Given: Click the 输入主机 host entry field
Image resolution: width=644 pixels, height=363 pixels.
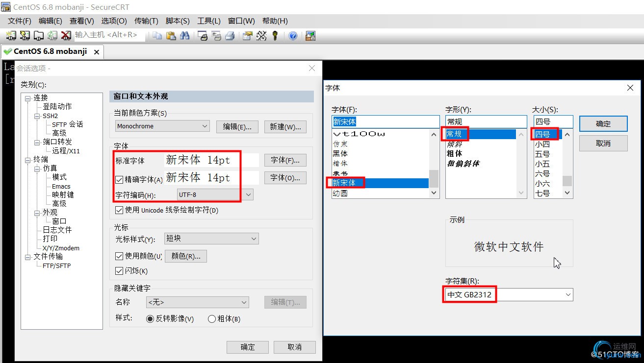Looking at the screenshot, I should (x=109, y=35).
